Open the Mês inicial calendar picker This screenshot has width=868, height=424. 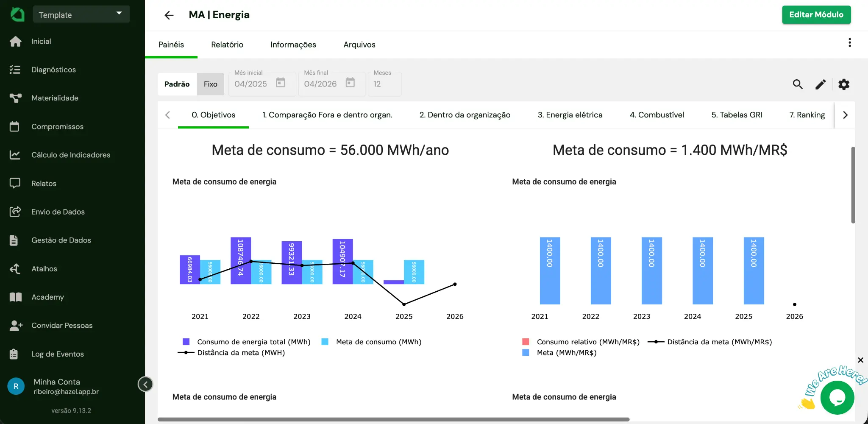pos(281,83)
